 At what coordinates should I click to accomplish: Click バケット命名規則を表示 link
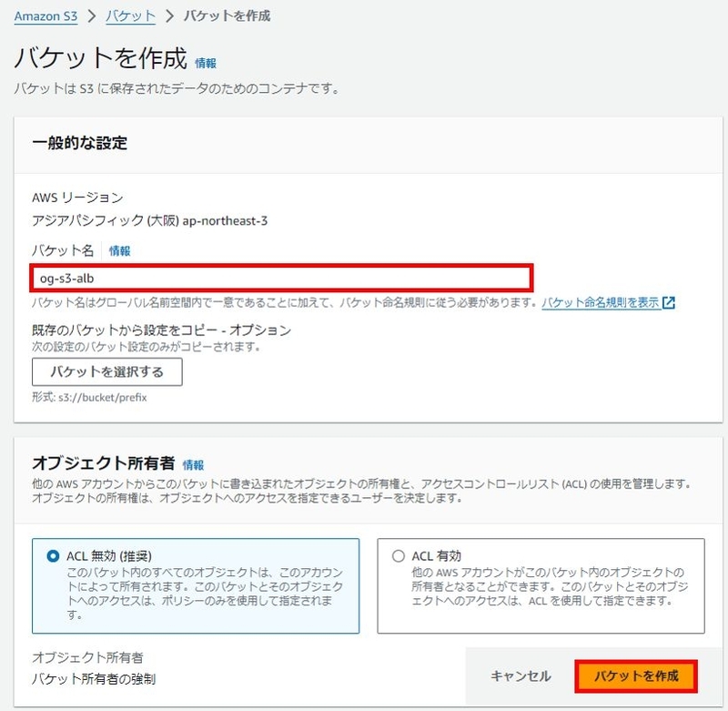click(x=601, y=303)
